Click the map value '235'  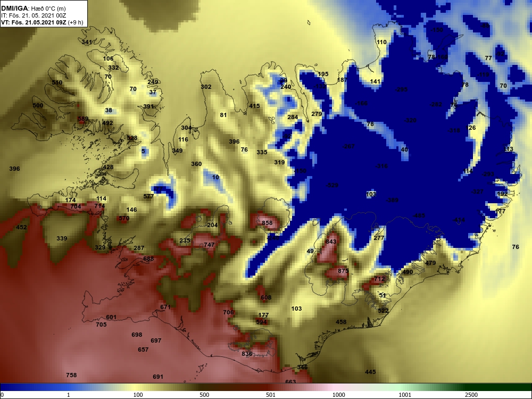point(185,240)
